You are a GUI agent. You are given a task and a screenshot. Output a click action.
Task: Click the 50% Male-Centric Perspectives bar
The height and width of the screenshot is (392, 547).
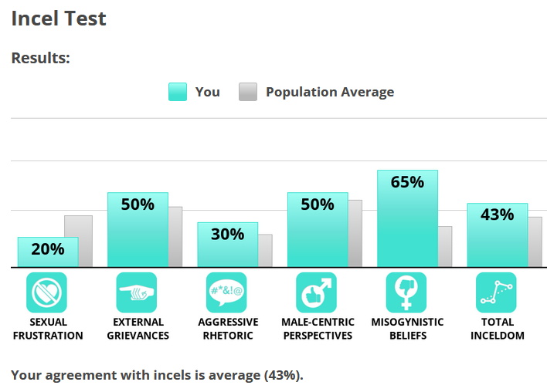click(x=317, y=230)
